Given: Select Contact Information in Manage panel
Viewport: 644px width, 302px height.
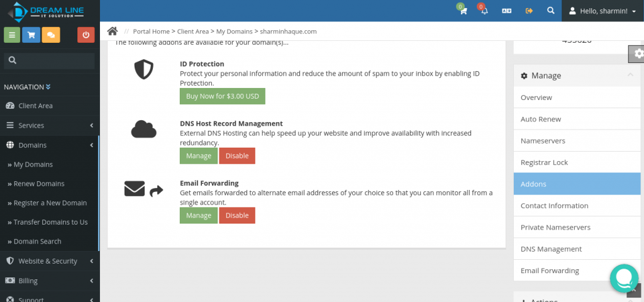Looking at the screenshot, I should point(577,206).
